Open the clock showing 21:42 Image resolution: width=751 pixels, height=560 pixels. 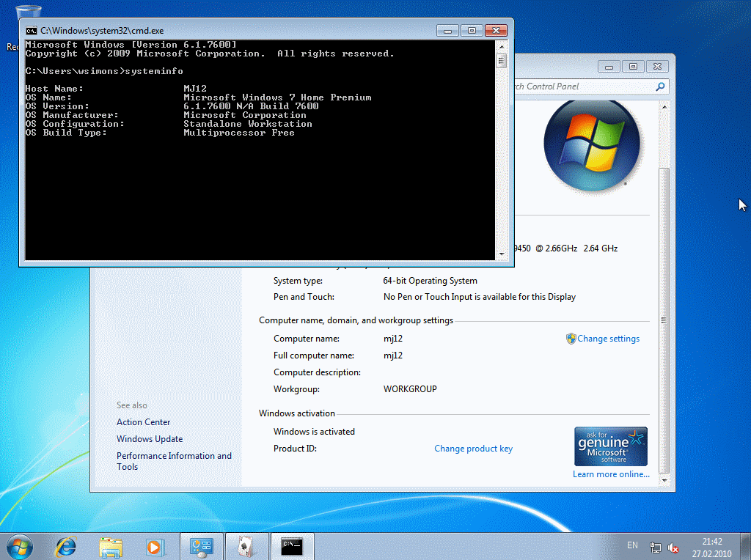[711, 547]
